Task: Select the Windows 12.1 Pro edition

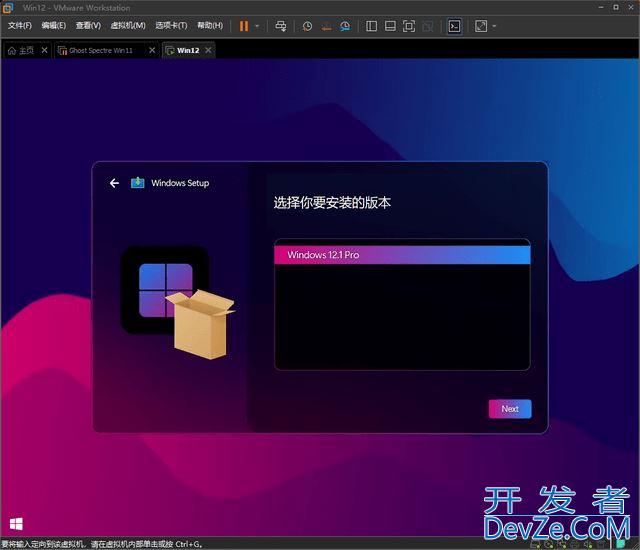Action: (x=402, y=255)
